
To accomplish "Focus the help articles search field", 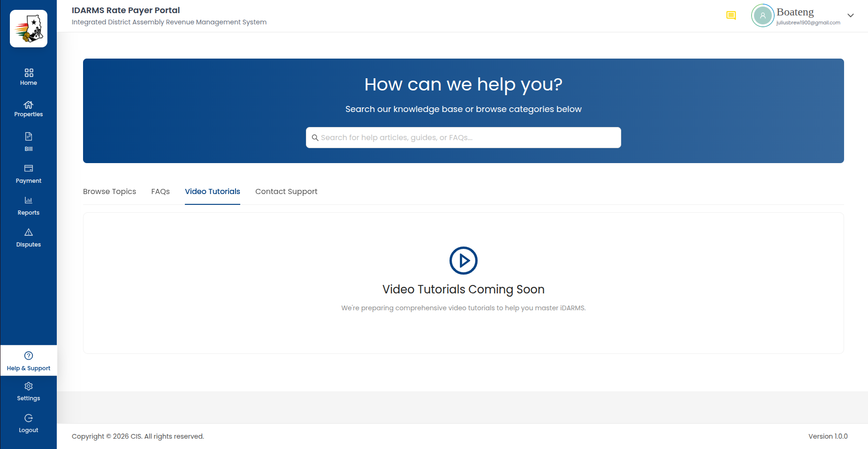I will (x=464, y=138).
